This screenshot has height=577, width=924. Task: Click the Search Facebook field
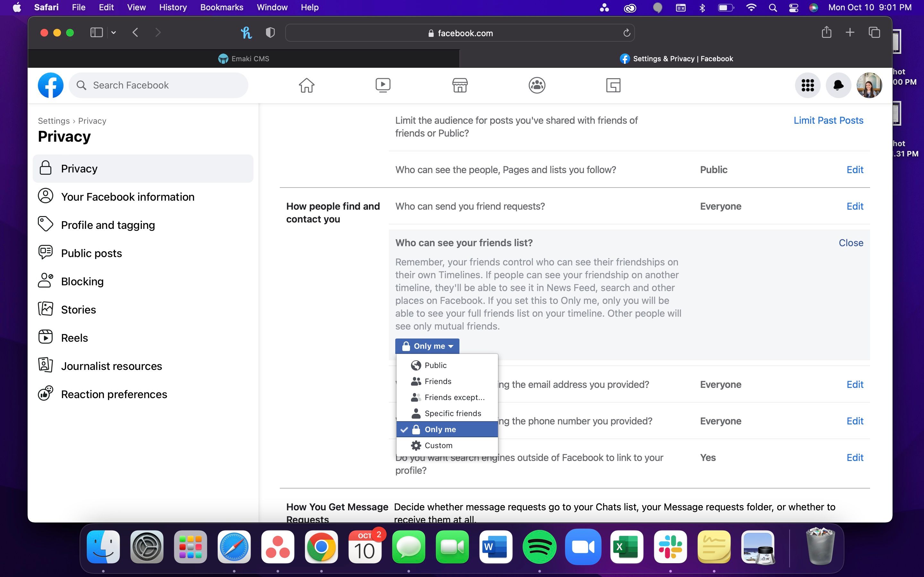click(x=158, y=85)
